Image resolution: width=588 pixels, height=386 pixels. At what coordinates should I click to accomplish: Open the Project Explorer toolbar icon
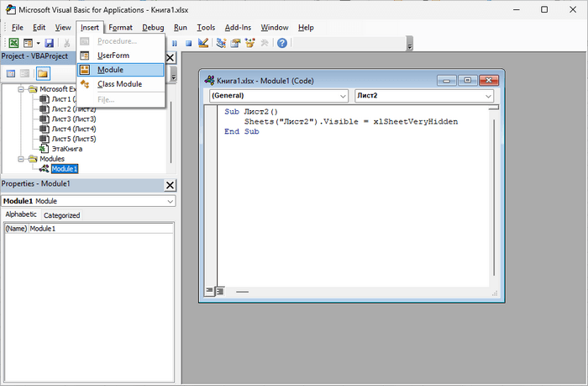221,43
